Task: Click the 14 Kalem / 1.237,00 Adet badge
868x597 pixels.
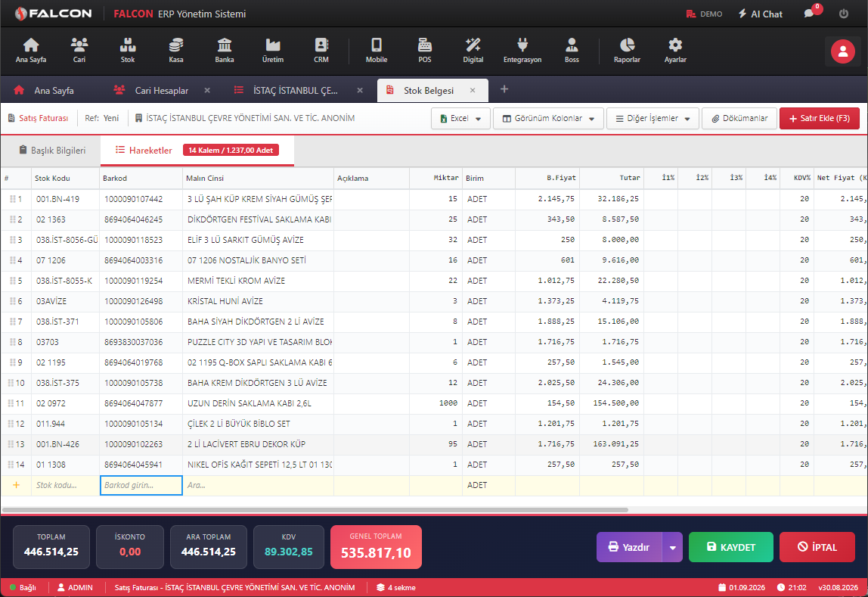Action: 231,150
